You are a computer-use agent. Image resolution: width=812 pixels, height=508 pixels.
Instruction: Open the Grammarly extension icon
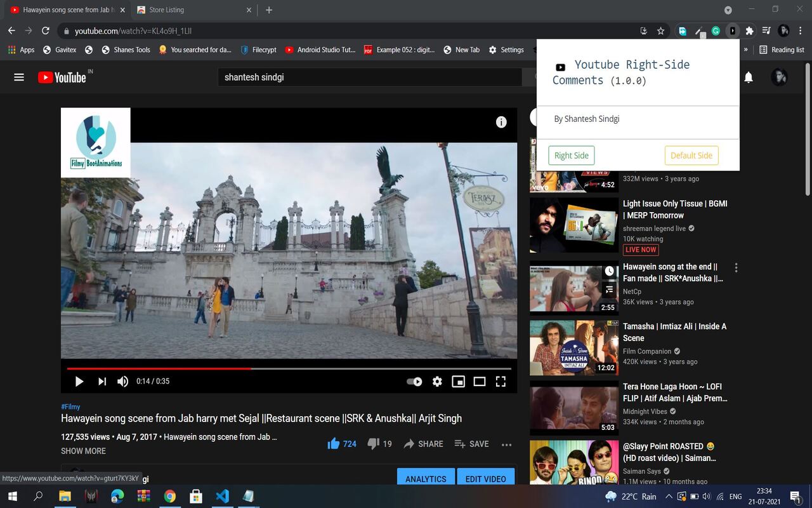tap(716, 30)
